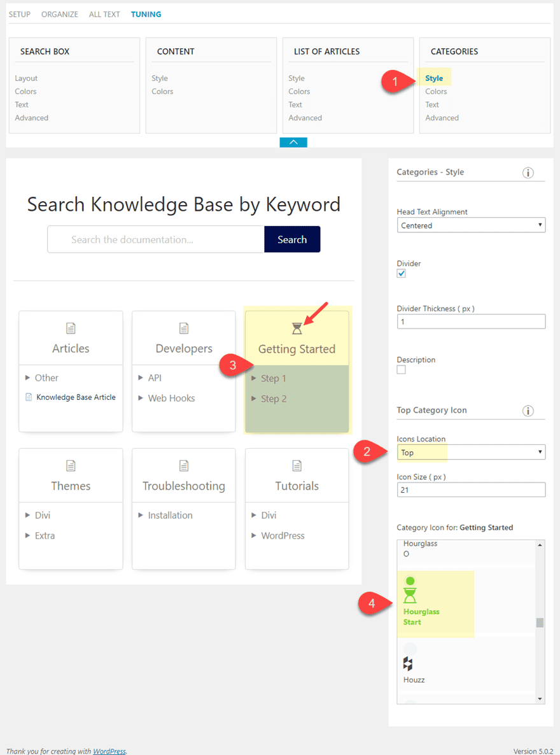The height and width of the screenshot is (755, 560).
Task: Uncheck the Divider checkbox
Action: pyautogui.click(x=401, y=274)
